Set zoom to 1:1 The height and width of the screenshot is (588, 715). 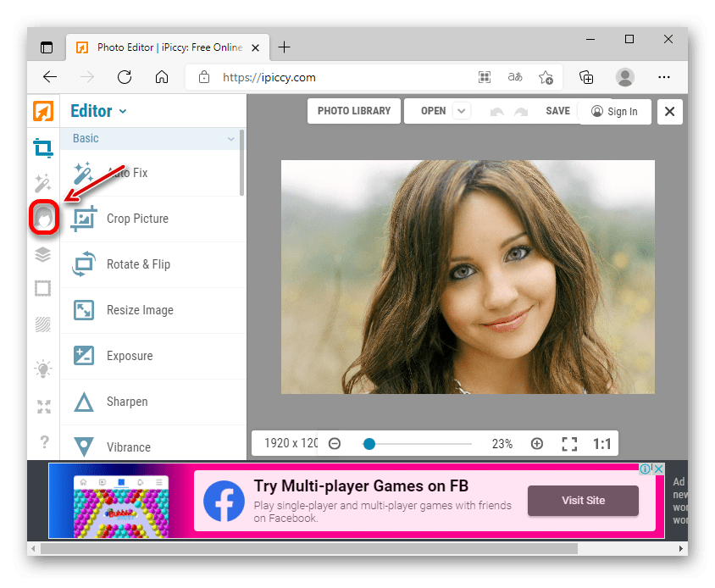[601, 444]
